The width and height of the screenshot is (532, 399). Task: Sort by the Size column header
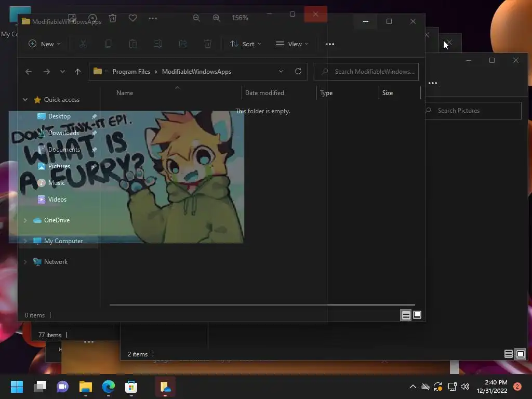[x=388, y=93]
